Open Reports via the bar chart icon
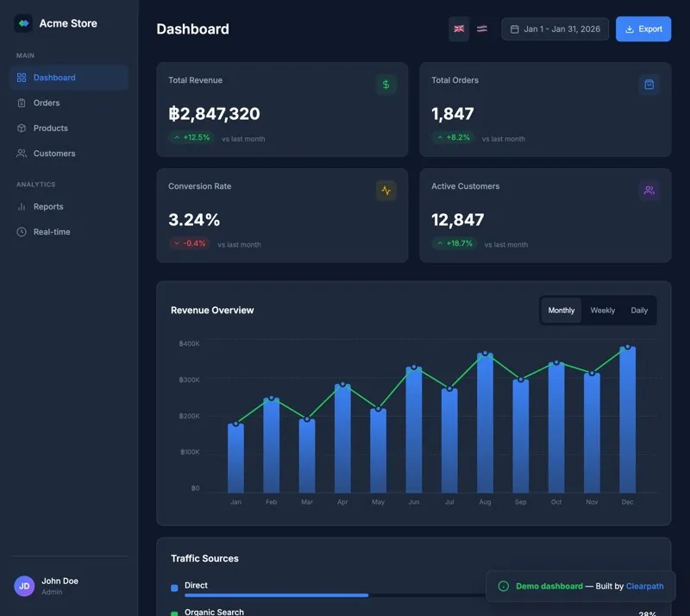The height and width of the screenshot is (616, 690). point(24,206)
